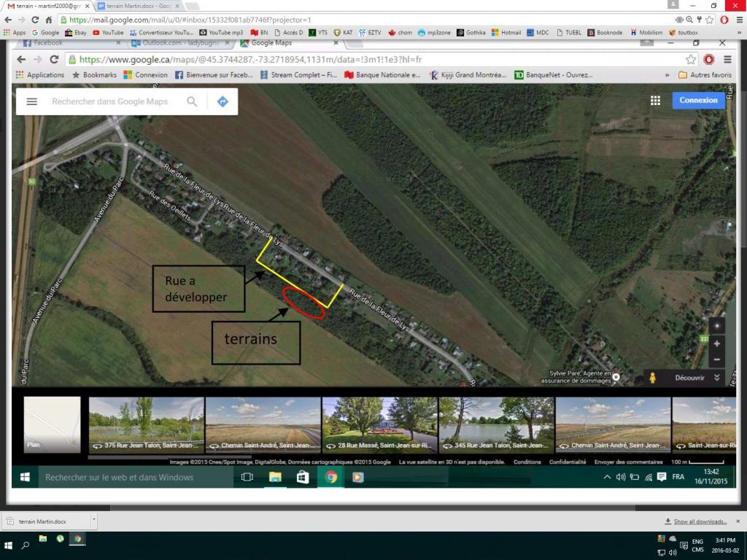Click Show all downloads link
The height and width of the screenshot is (560, 747).
(700, 521)
